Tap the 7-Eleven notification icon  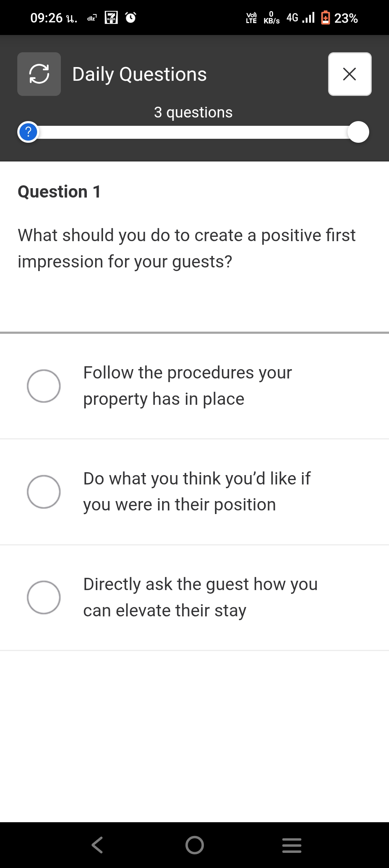point(111,17)
